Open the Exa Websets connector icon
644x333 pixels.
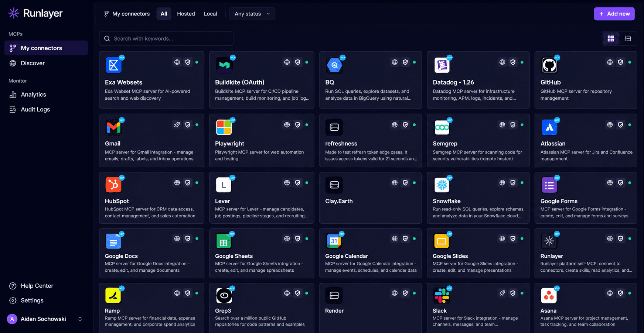pyautogui.click(x=113, y=65)
